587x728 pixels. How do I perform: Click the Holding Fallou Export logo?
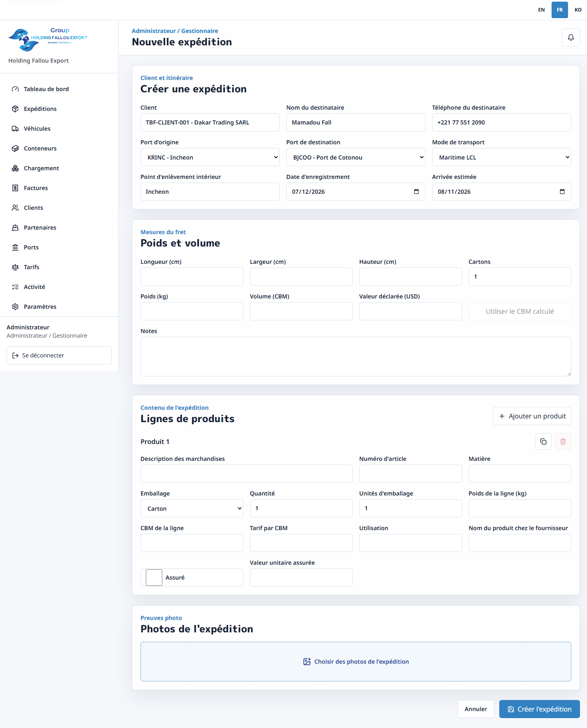tap(48, 40)
